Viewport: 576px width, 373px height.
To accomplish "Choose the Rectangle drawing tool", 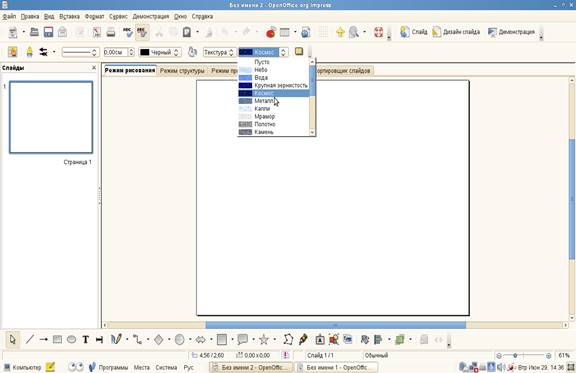I will (57, 339).
